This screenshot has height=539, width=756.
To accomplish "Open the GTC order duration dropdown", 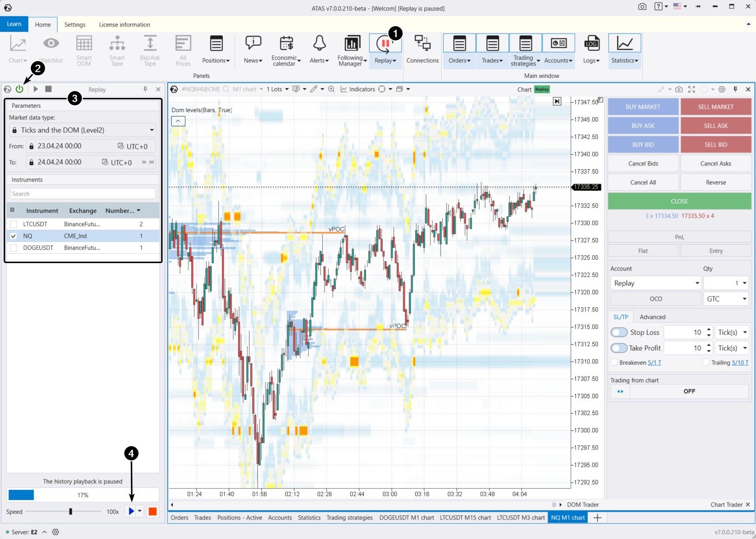I will pos(726,299).
